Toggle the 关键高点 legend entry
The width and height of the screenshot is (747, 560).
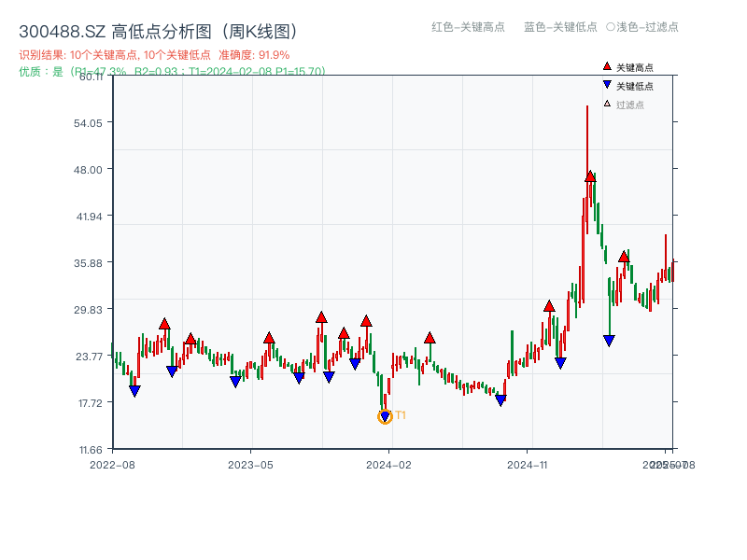pyautogui.click(x=628, y=67)
